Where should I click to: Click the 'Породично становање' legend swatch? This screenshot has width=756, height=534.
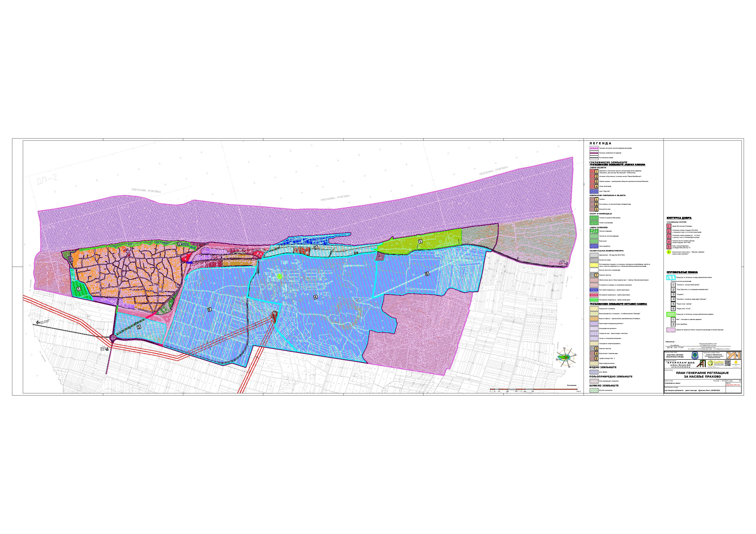[594, 309]
